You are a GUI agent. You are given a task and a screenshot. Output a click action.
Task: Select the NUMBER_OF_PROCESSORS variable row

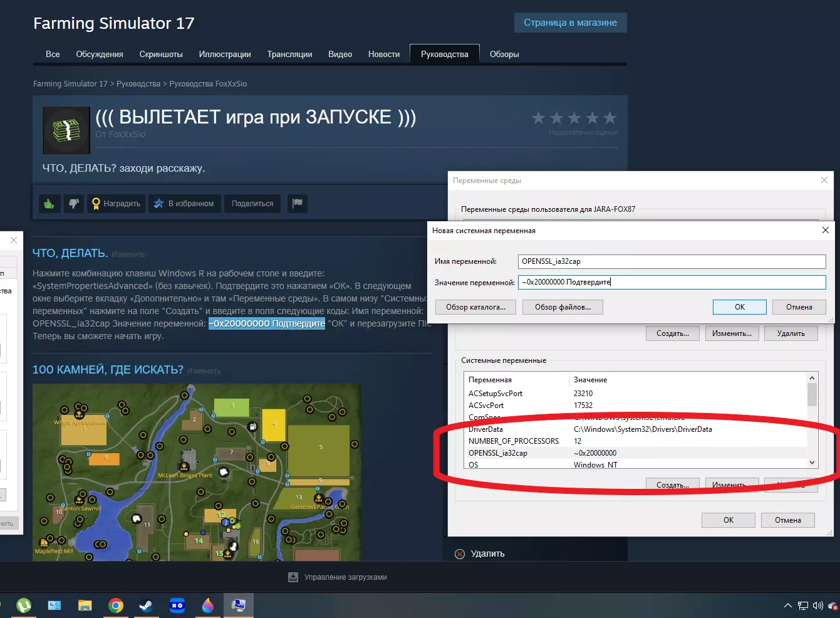pos(635,441)
